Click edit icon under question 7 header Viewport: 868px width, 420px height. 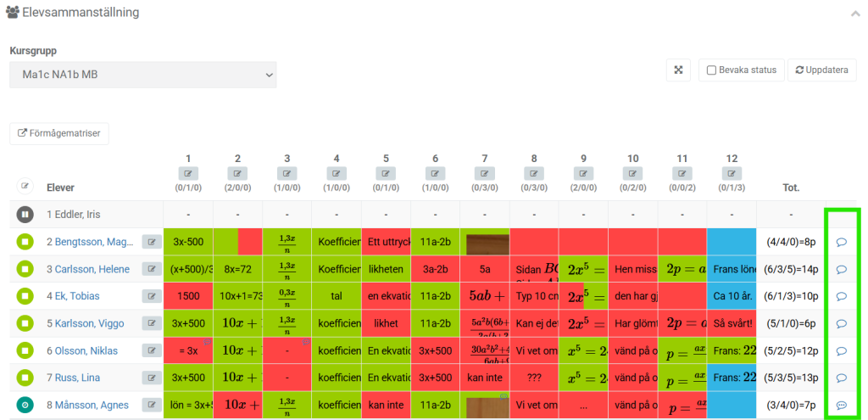pyautogui.click(x=485, y=174)
